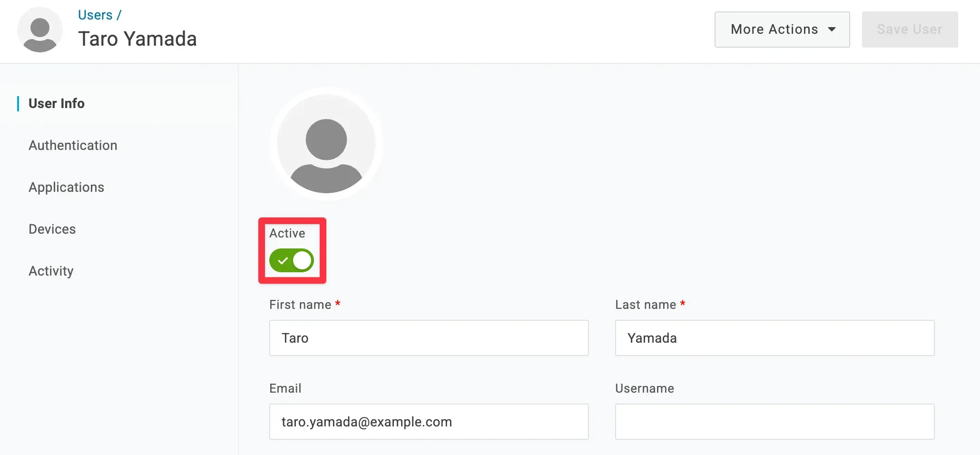
Task: Select the Email input field
Action: (x=429, y=422)
